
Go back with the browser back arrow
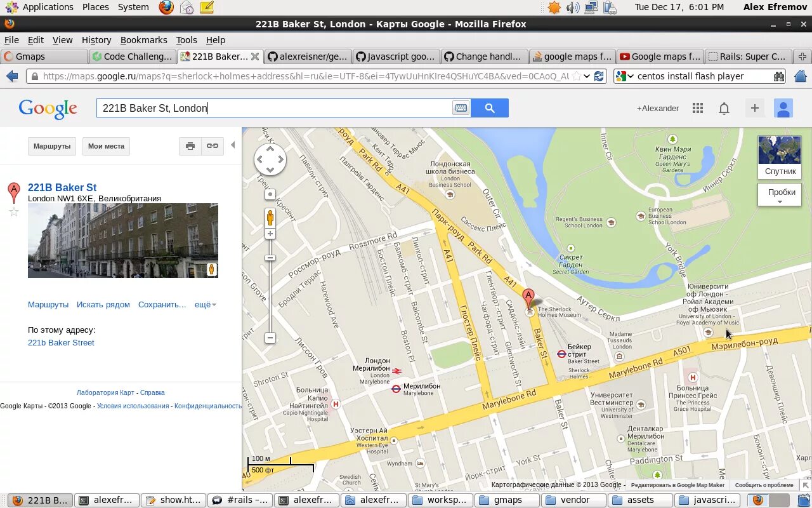[x=12, y=76]
